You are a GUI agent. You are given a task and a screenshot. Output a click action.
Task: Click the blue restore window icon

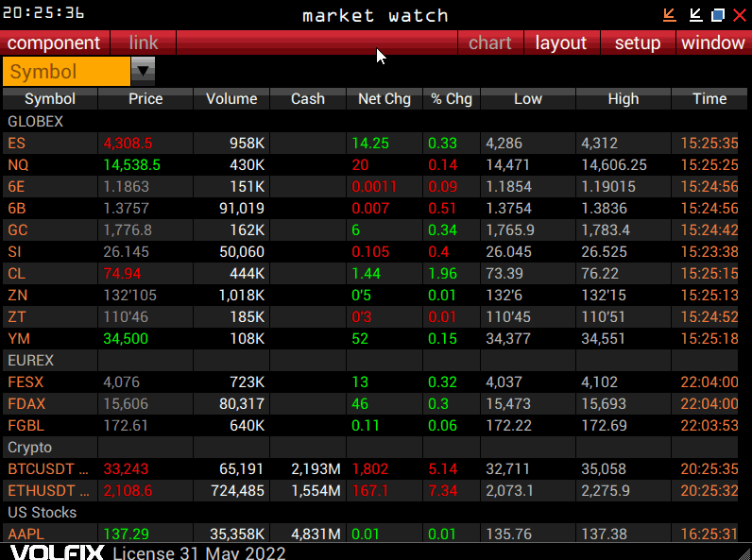click(x=718, y=14)
